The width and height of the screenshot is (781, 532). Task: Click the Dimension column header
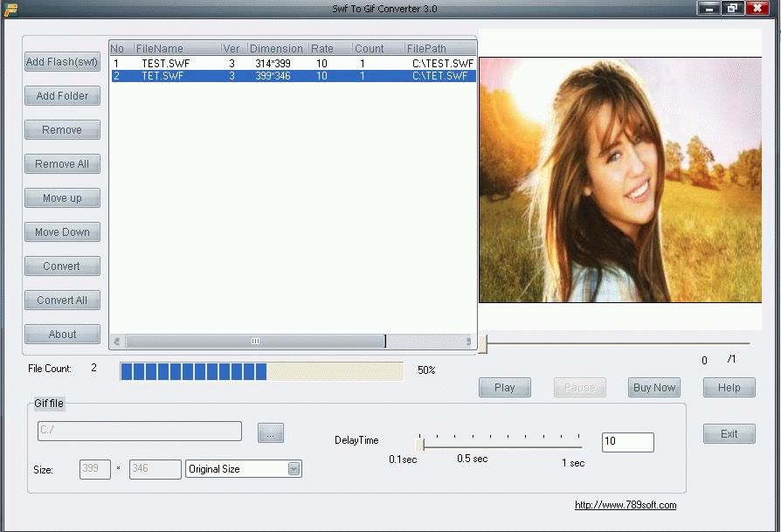click(x=278, y=48)
